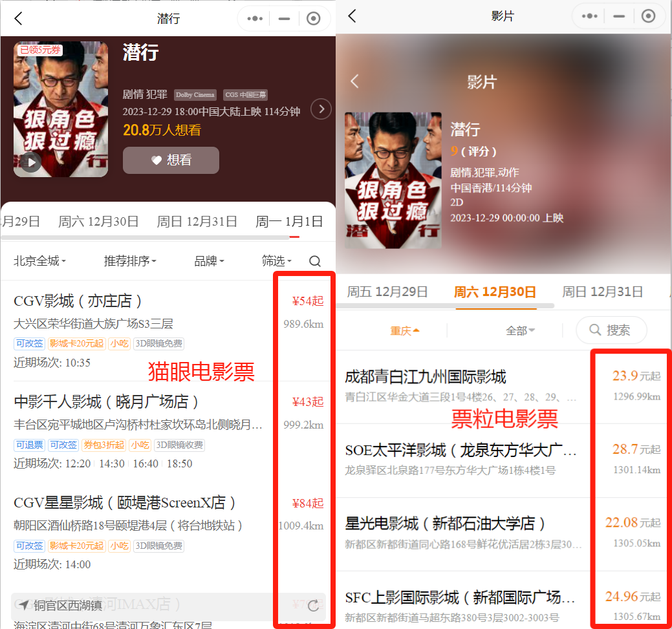Open movie details with right arrow circle
This screenshot has width=672, height=629.
click(x=321, y=109)
